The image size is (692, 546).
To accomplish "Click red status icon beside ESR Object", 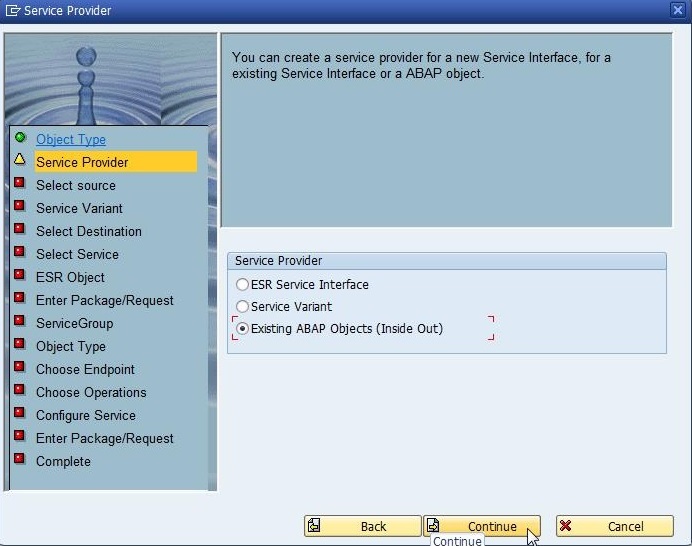I will [20, 275].
